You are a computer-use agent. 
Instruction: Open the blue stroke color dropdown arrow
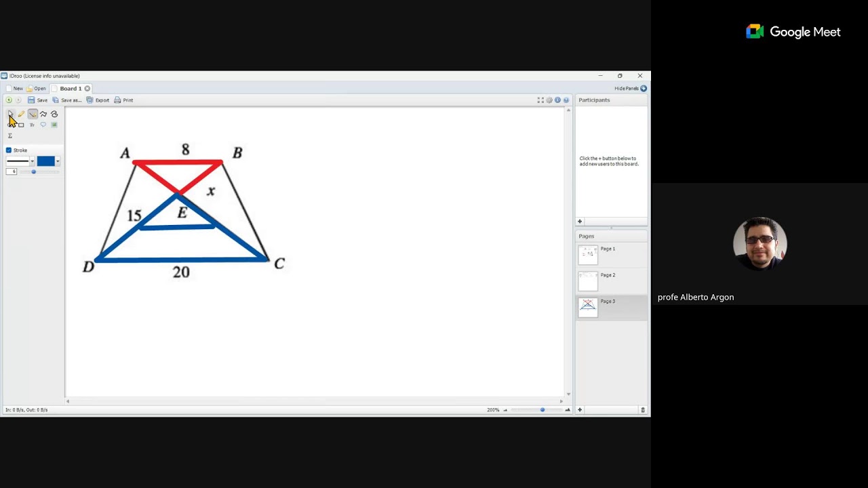click(x=58, y=161)
